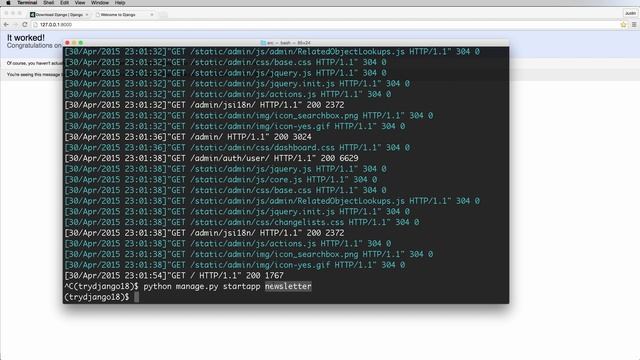
Task: Go back in the browser
Action: 6,24
